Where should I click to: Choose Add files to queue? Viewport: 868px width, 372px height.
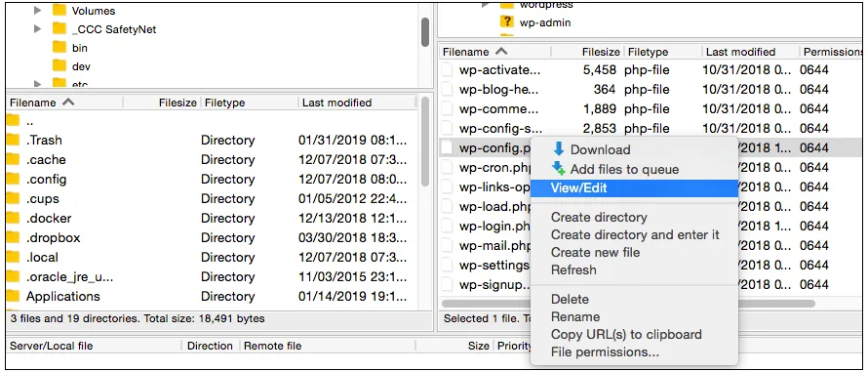click(624, 170)
